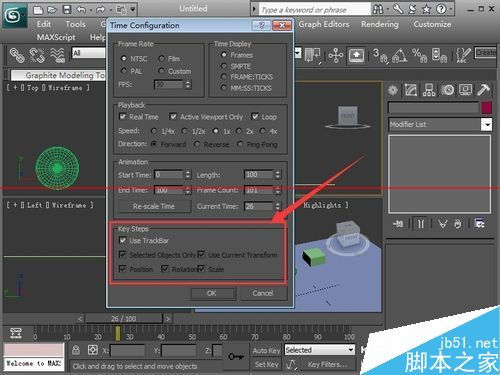Open the Create command panel tab

[393, 90]
